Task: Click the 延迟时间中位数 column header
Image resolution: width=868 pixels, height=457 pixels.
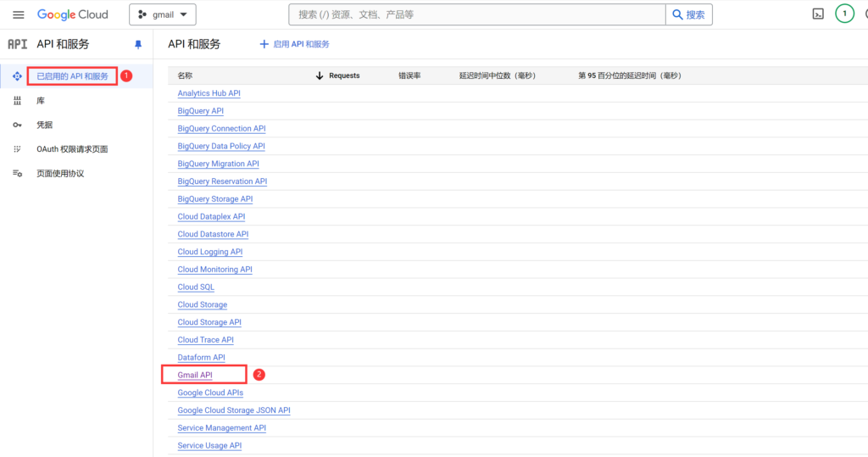Action: (497, 76)
